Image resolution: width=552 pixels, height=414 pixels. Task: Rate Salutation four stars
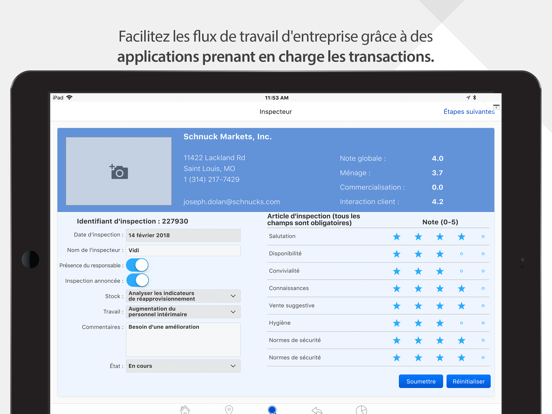point(462,237)
